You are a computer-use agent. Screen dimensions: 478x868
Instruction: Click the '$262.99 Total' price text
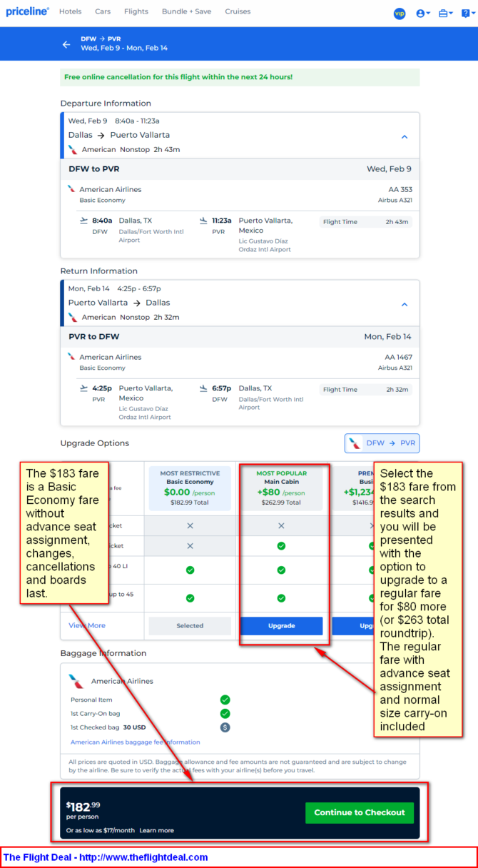(x=281, y=503)
